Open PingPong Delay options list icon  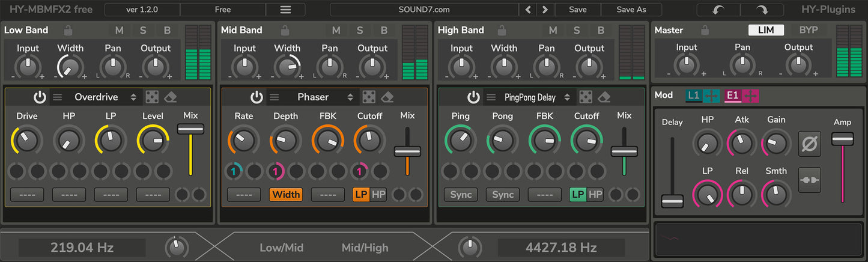click(x=491, y=97)
